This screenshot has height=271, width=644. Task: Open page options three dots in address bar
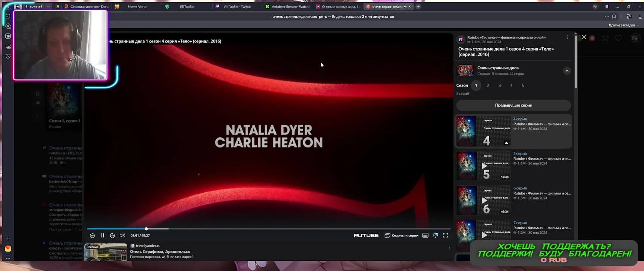(x=607, y=17)
